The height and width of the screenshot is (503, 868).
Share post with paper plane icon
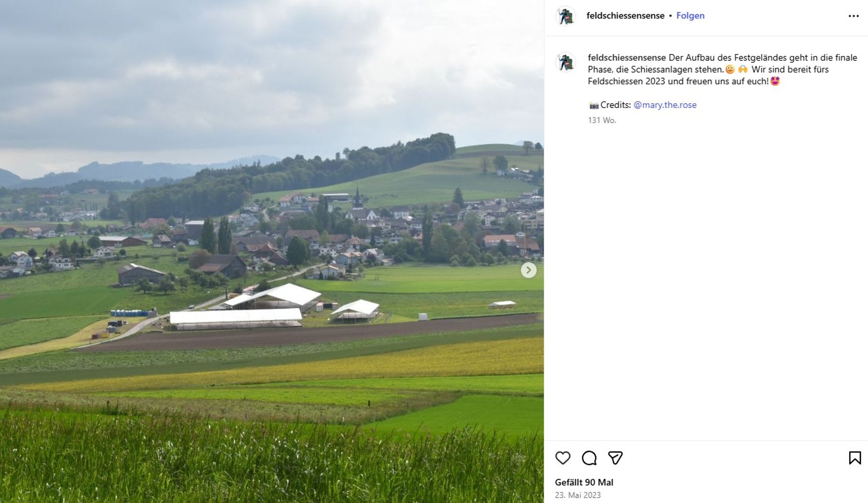tap(615, 458)
